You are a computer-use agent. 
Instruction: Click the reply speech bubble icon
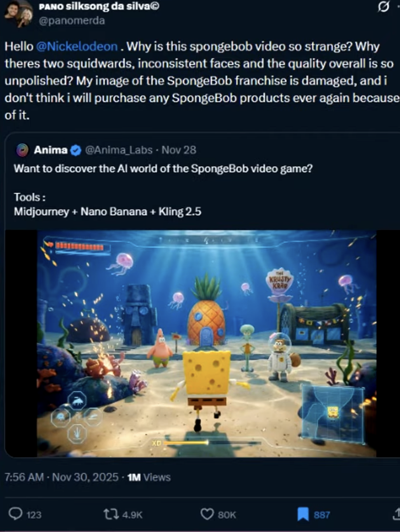16,514
